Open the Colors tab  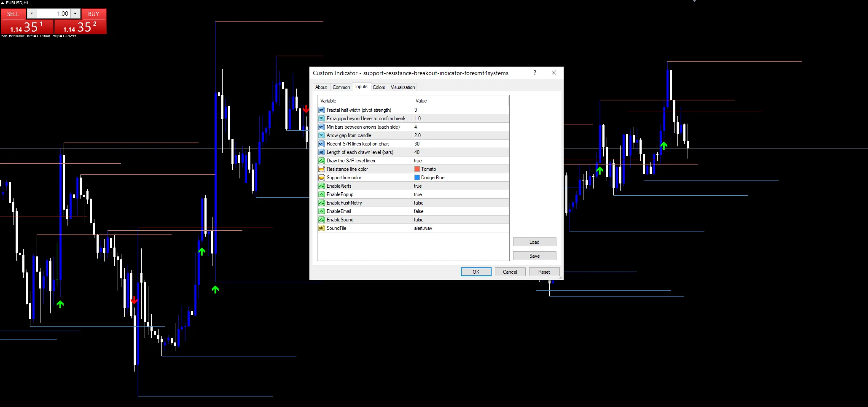click(x=379, y=87)
